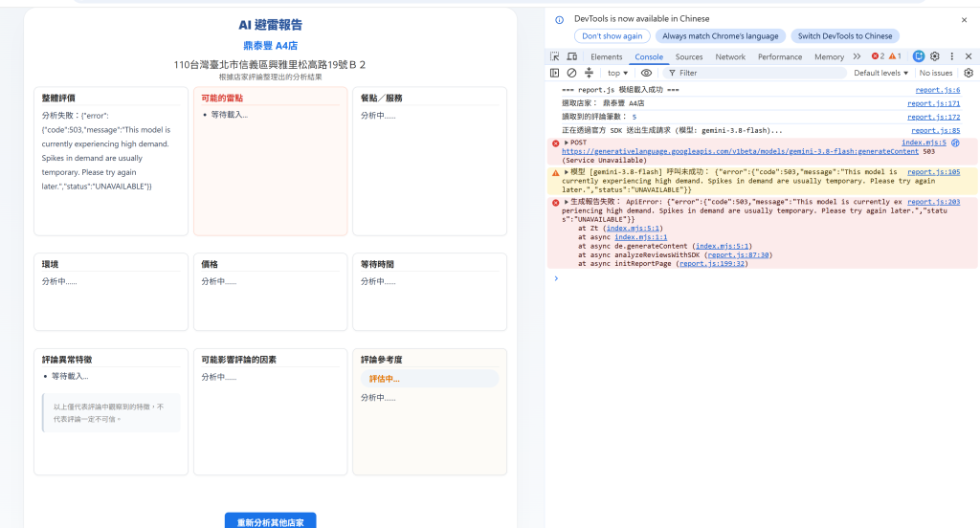
Task: Open the top JavaScript context dropdown
Action: pyautogui.click(x=617, y=73)
